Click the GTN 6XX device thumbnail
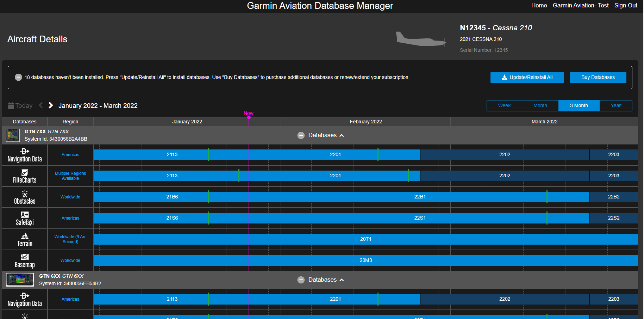 [20, 280]
